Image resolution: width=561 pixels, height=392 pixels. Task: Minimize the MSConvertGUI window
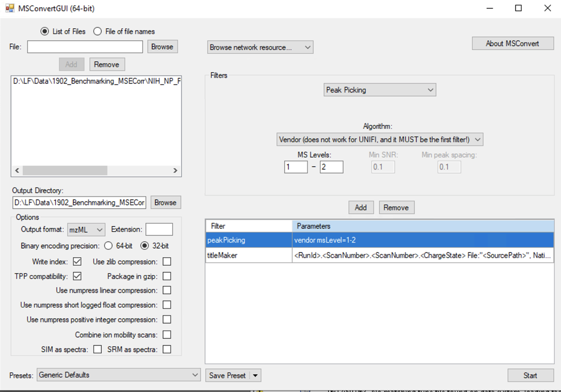pyautogui.click(x=490, y=8)
